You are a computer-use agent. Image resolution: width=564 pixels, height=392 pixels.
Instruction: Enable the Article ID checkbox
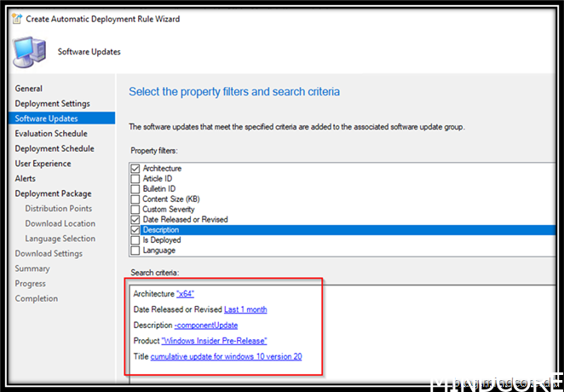[x=135, y=179]
